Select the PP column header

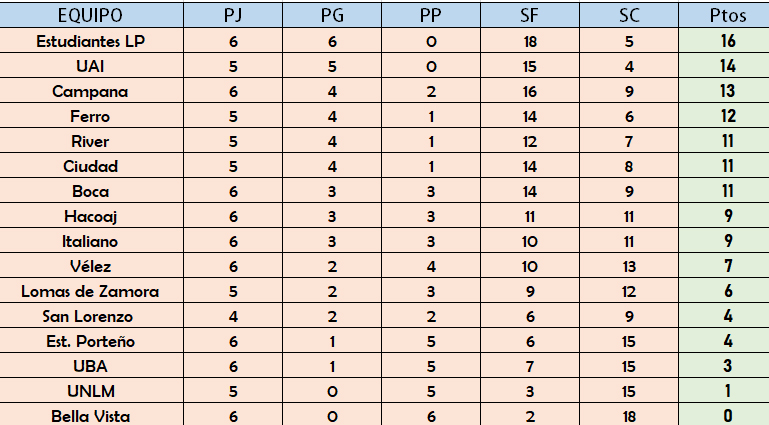[x=431, y=15]
